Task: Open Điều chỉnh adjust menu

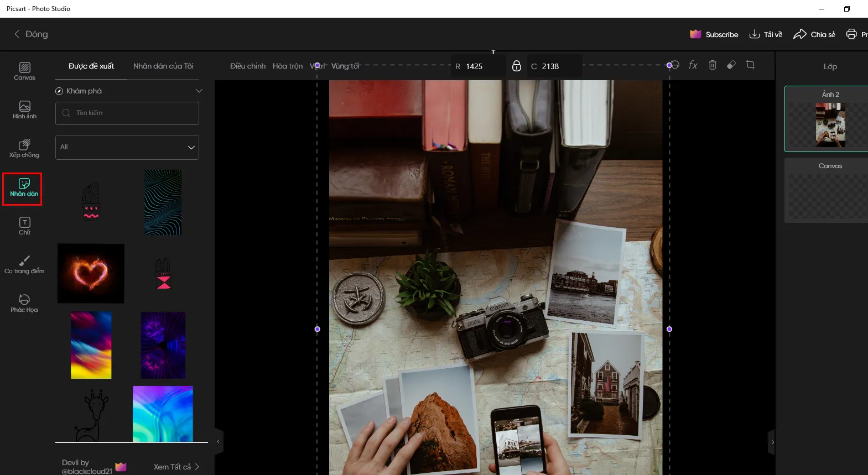Action: (248, 66)
